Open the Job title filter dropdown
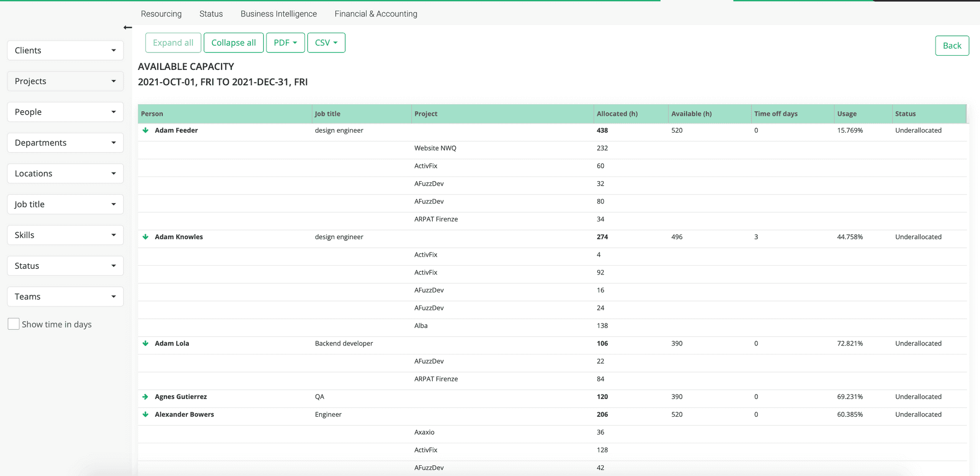This screenshot has width=980, height=476. 65,204
